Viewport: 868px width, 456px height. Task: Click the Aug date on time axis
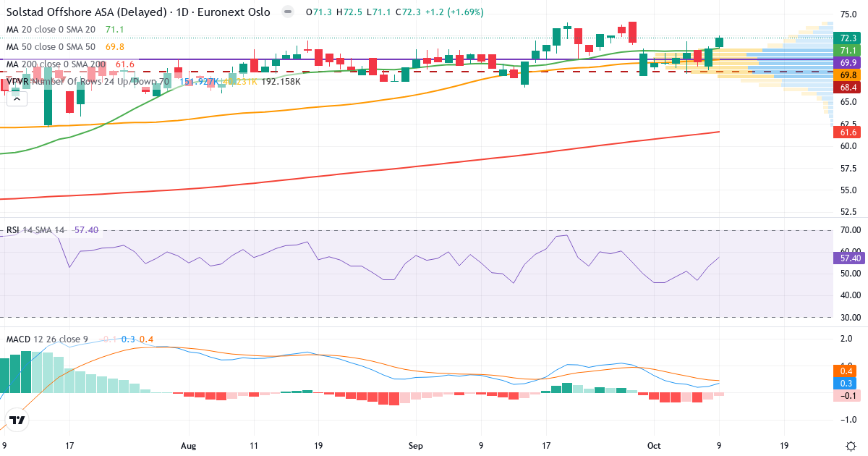(189, 446)
